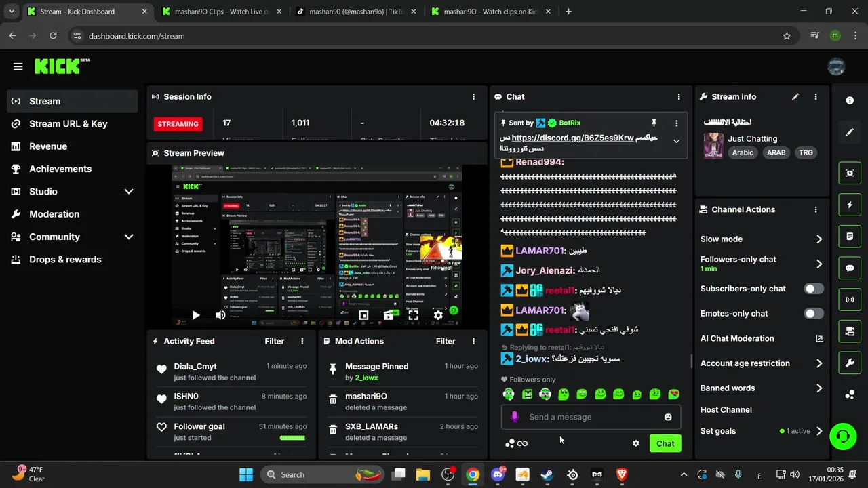Switch to mashari9O TikTok browser tab
The image size is (868, 488).
click(356, 12)
